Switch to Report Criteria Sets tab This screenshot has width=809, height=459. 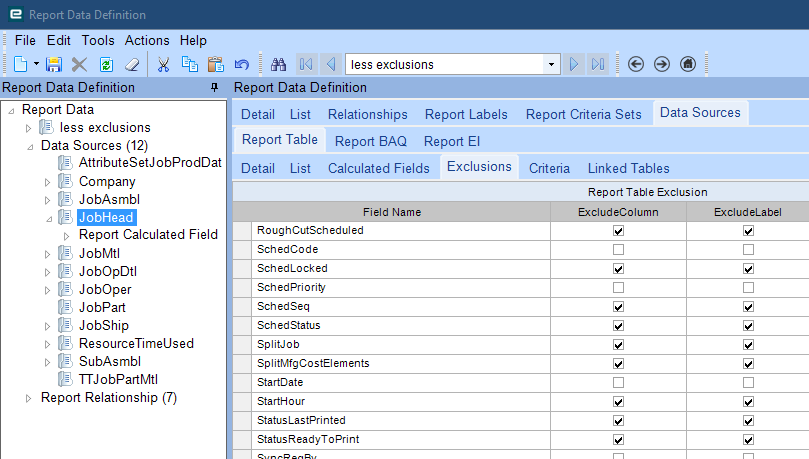coord(584,114)
